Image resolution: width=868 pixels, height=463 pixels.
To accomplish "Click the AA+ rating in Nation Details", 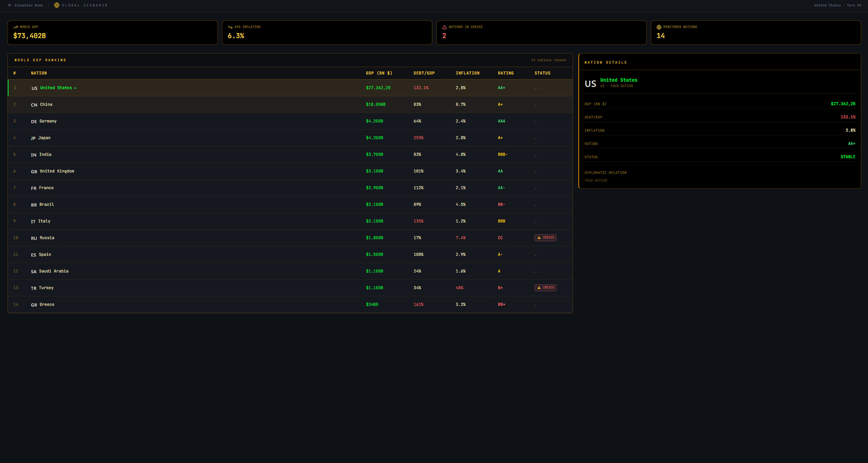I will pos(851,144).
